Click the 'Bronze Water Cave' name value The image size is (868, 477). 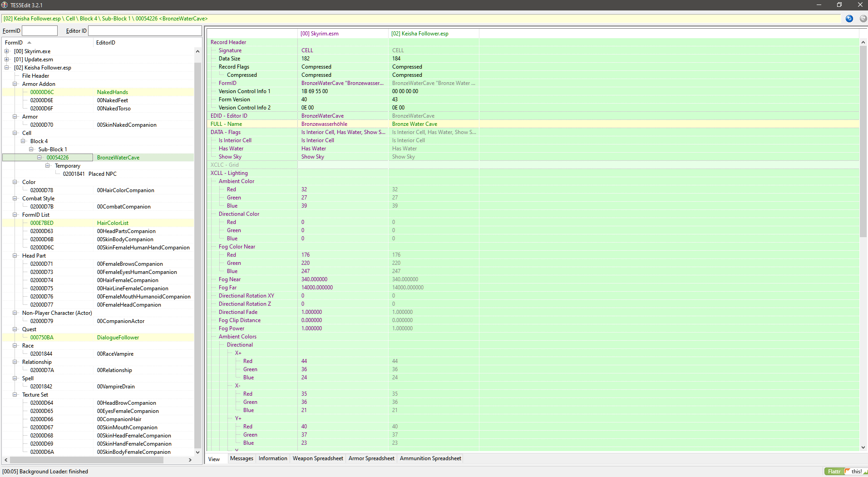(414, 124)
